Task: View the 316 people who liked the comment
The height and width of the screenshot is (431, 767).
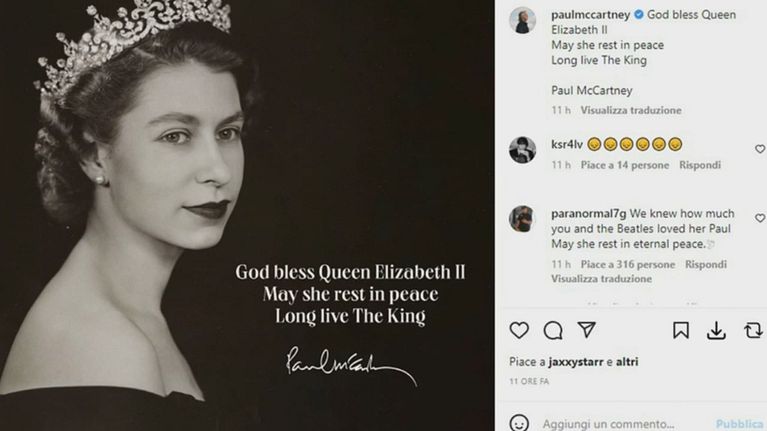Action: tap(628, 265)
